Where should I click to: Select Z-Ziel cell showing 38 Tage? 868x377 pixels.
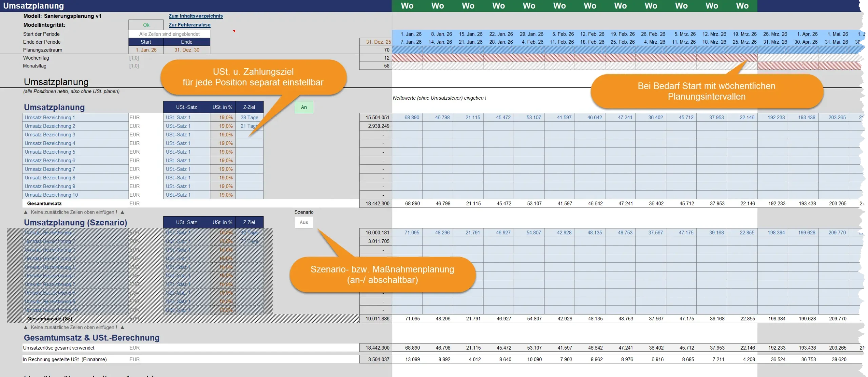249,117
